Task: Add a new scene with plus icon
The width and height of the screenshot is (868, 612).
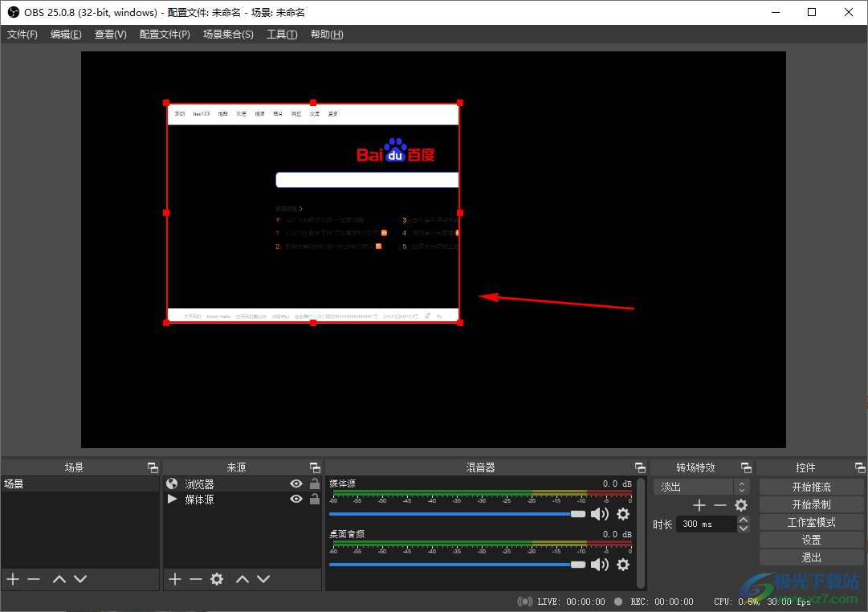Action: click(14, 579)
